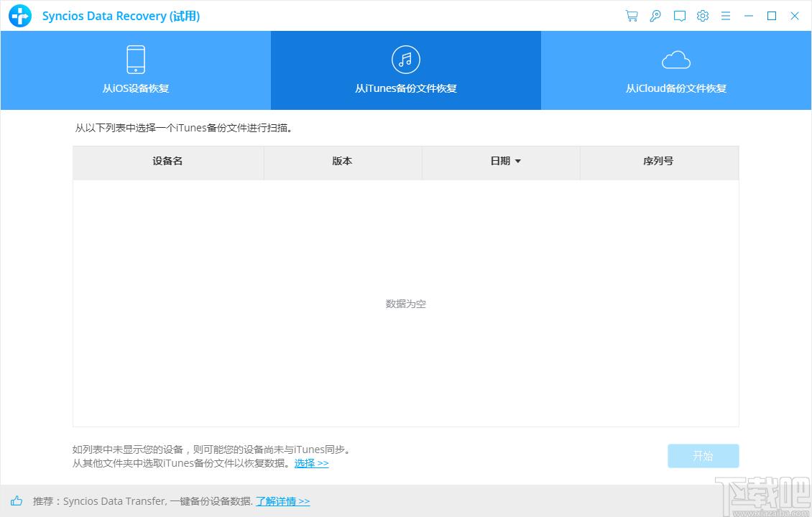Click the 序列号 column header
Image resolution: width=812 pixels, height=517 pixels.
658,162
